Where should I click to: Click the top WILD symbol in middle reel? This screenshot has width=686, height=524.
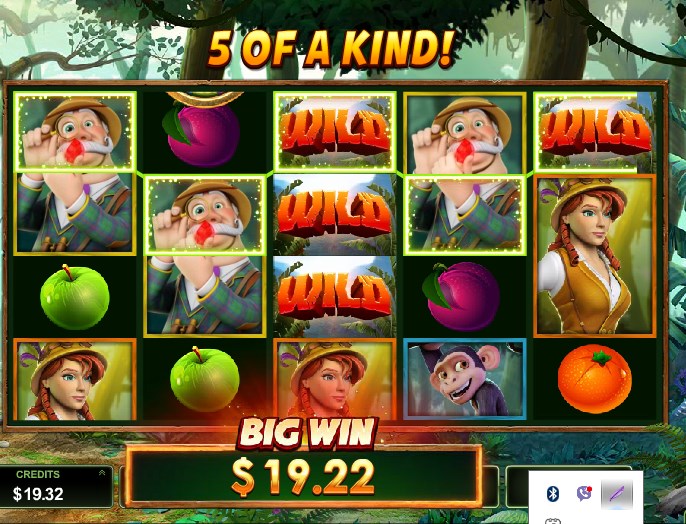click(x=335, y=131)
